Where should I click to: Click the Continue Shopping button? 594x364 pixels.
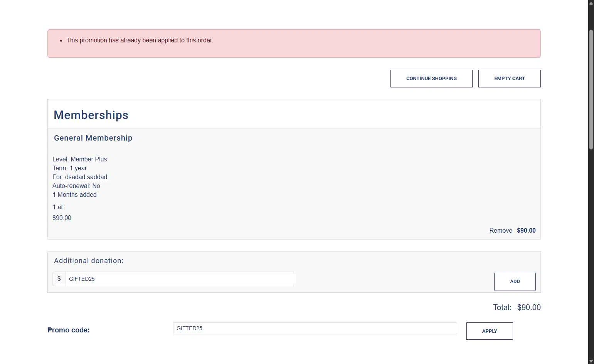[x=431, y=79]
